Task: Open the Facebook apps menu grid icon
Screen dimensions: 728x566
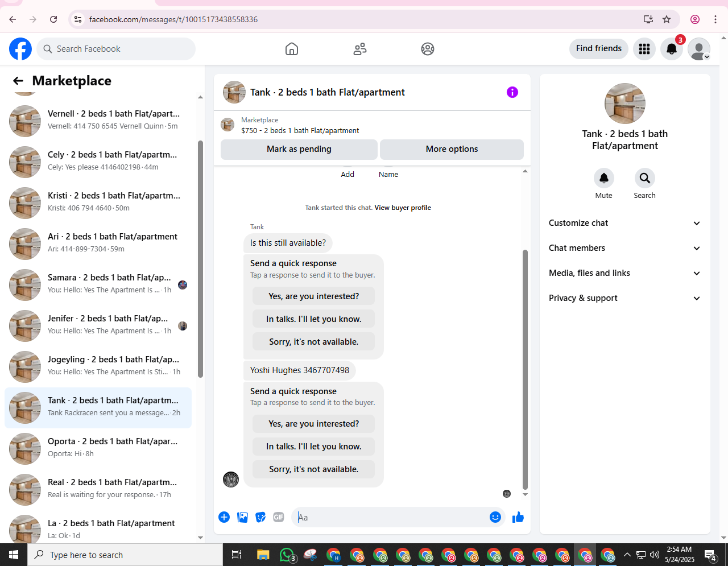Action: click(644, 49)
